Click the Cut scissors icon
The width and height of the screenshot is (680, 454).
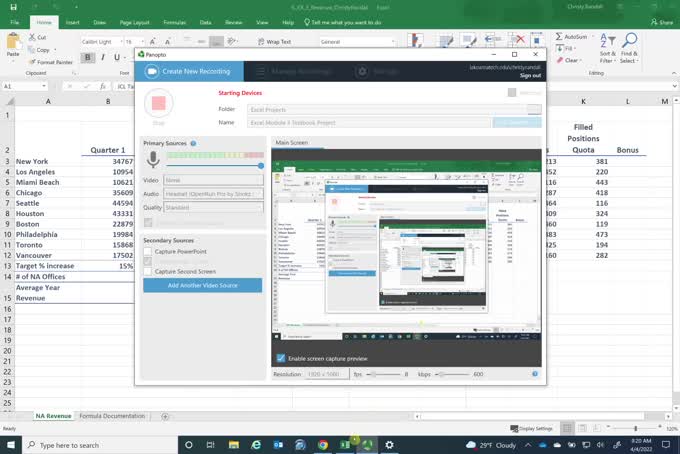pos(32,37)
